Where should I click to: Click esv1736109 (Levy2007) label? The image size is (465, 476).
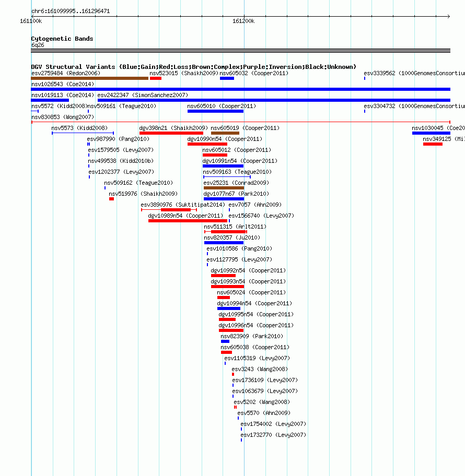coord(265,379)
